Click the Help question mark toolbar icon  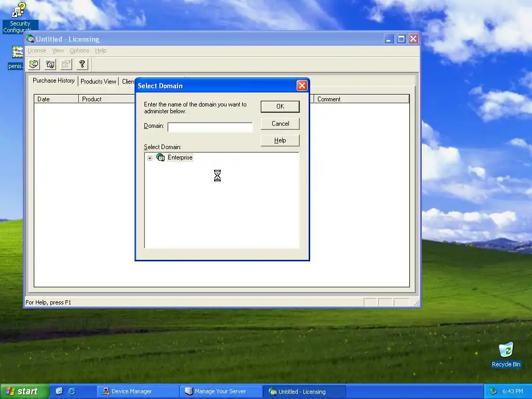click(82, 64)
